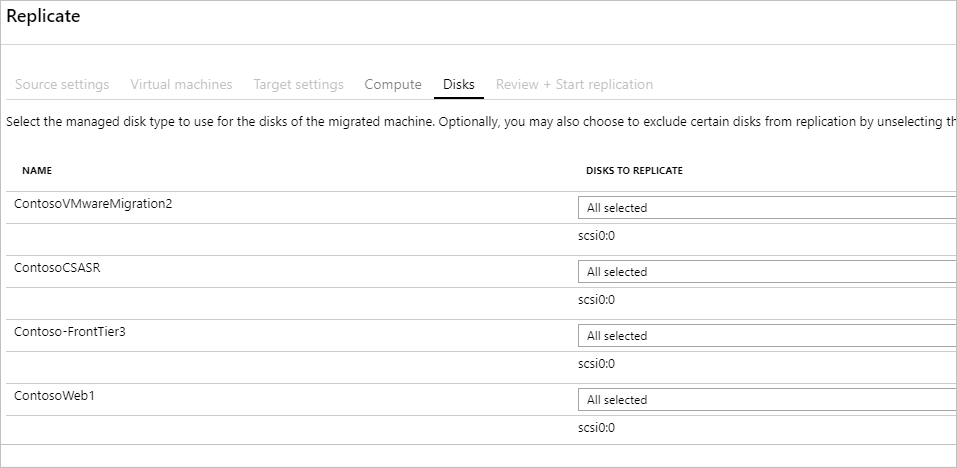Select the ContosoVMwareMigration2 machine name
957x468 pixels.
pos(93,204)
